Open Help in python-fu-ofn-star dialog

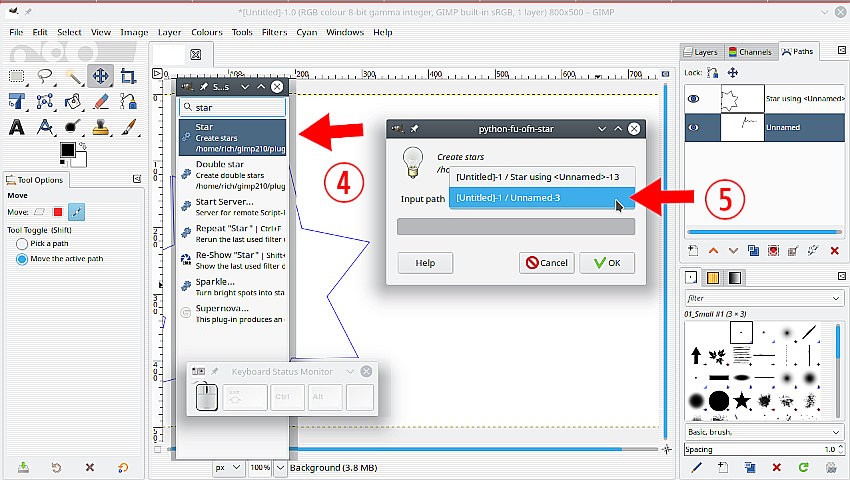[425, 263]
